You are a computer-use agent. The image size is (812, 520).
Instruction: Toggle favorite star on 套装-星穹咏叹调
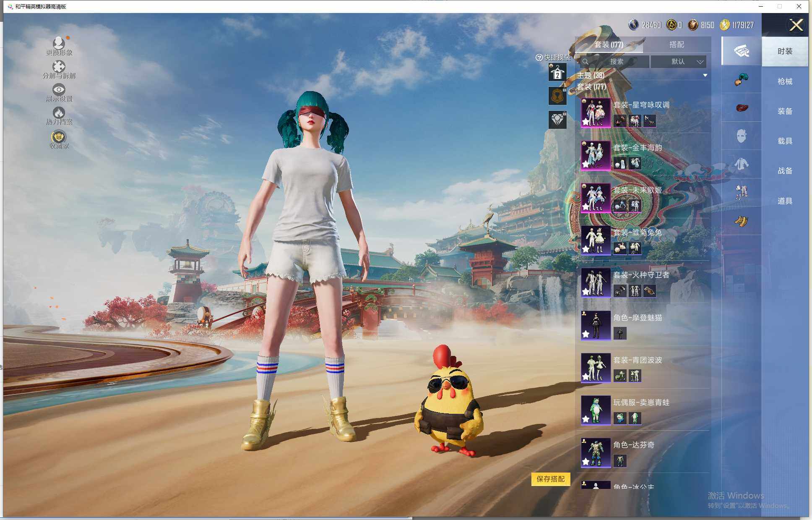[x=586, y=122]
